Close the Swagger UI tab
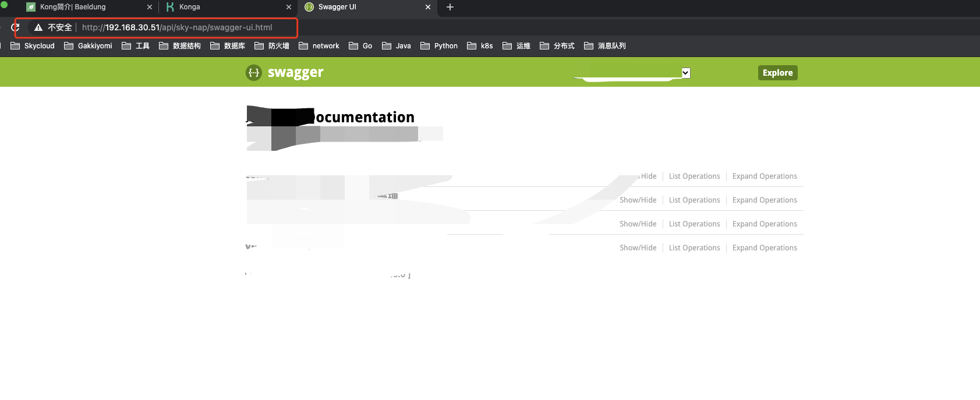Viewport: 980px width, 400px height. coord(428,7)
